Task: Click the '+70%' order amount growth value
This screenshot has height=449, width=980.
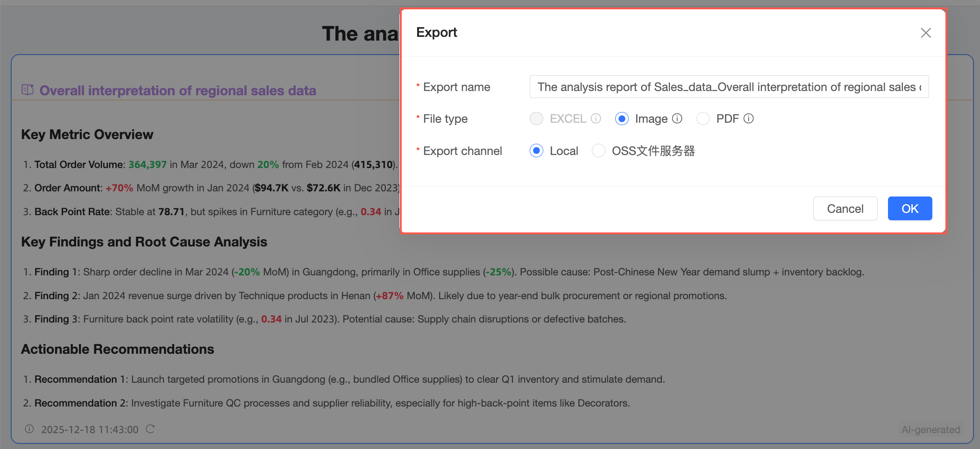Action: (119, 188)
